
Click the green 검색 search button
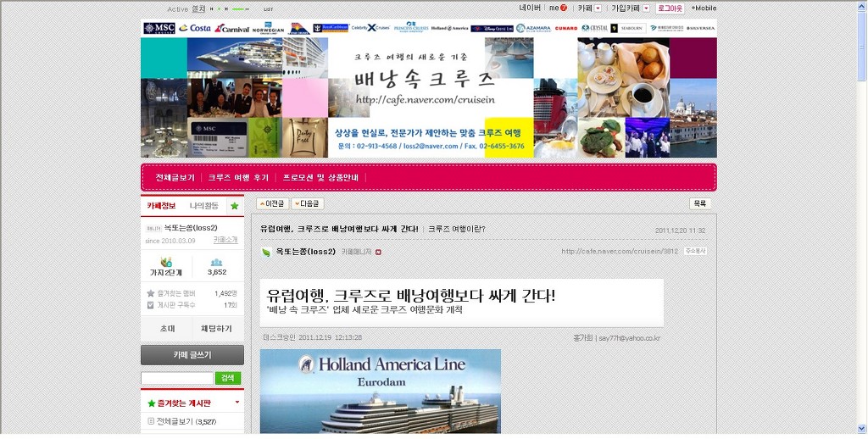pyautogui.click(x=228, y=378)
